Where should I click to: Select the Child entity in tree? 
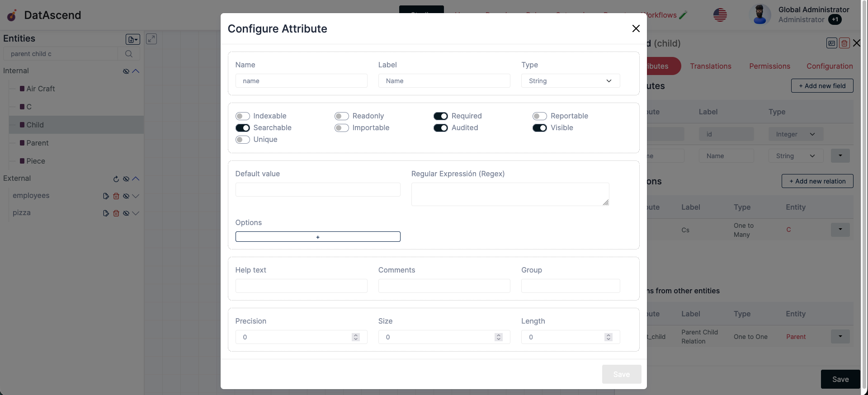[76, 125]
